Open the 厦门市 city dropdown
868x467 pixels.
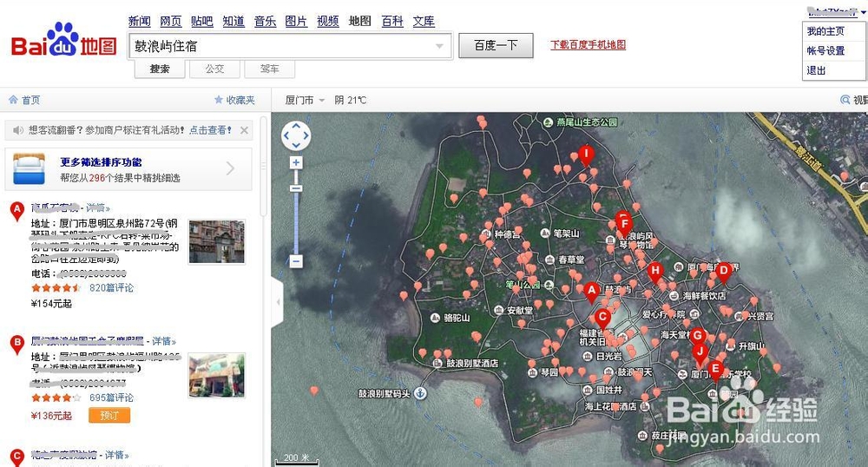click(322, 100)
